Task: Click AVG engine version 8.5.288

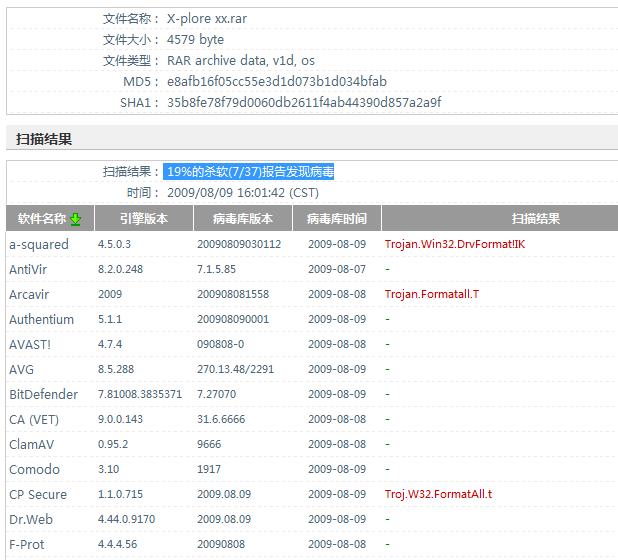Action: (116, 369)
